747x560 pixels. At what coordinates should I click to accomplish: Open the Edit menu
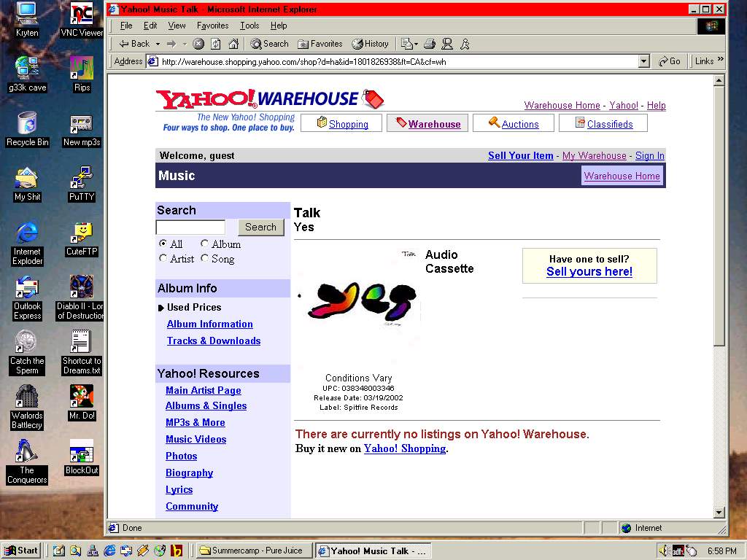150,26
